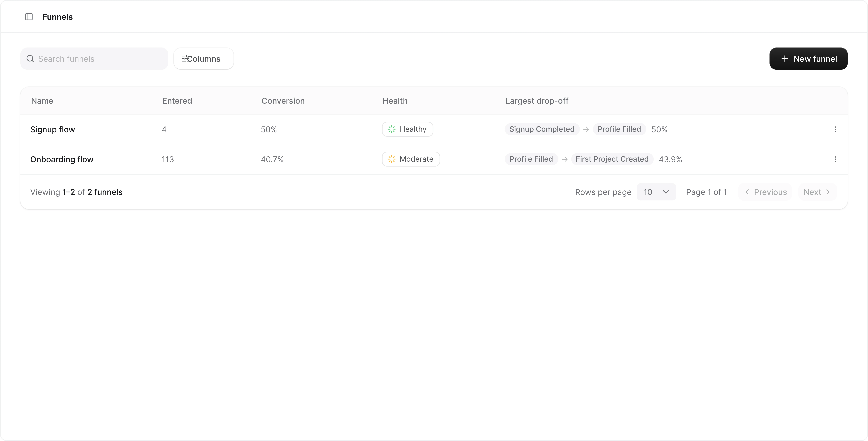This screenshot has height=441, width=868.
Task: Focus the Search funnels field
Action: pyautogui.click(x=94, y=59)
